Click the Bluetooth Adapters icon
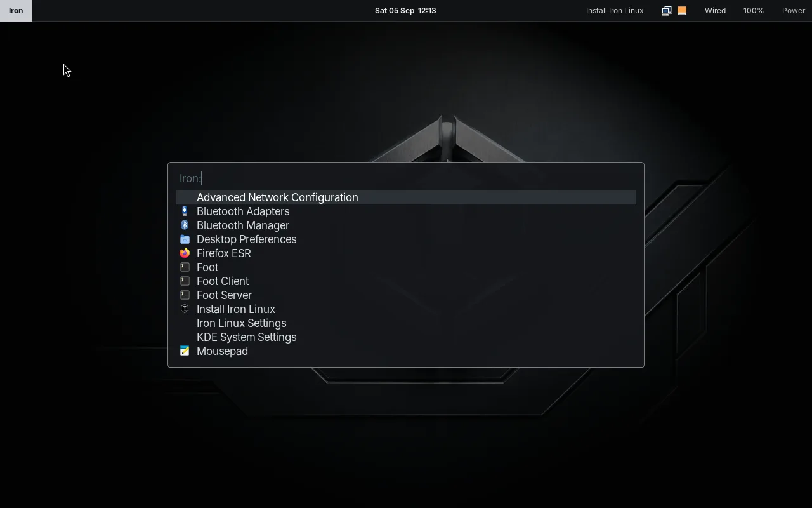Viewport: 812px width, 508px height. pos(185,211)
